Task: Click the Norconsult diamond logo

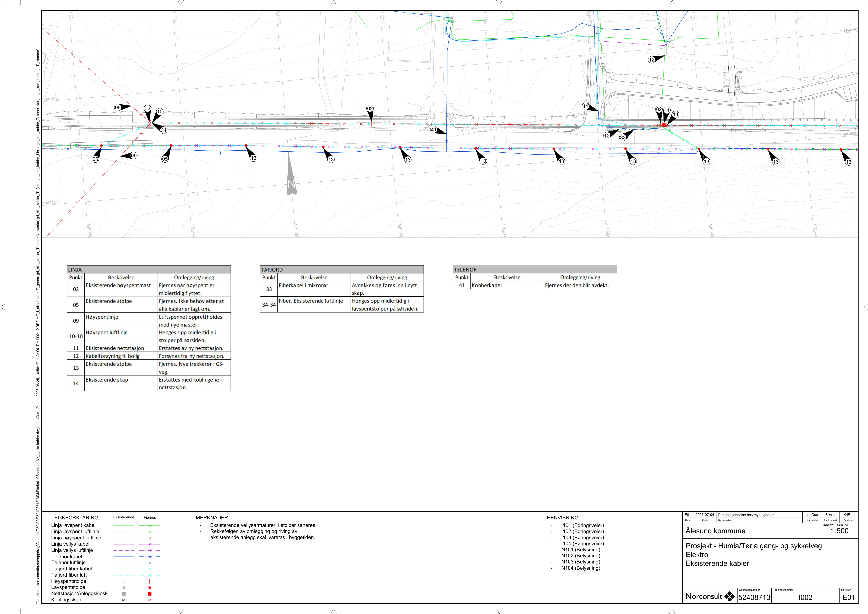Action: (x=729, y=597)
